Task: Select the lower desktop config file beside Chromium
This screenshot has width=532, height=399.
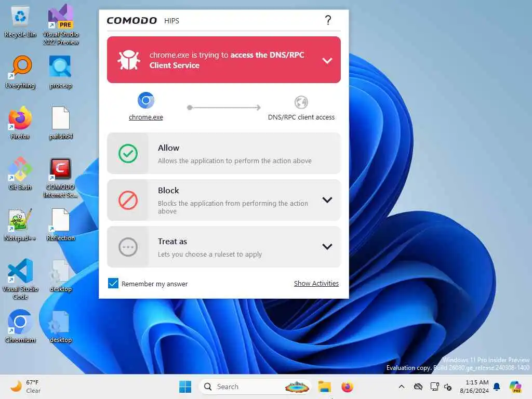Action: coord(61,327)
